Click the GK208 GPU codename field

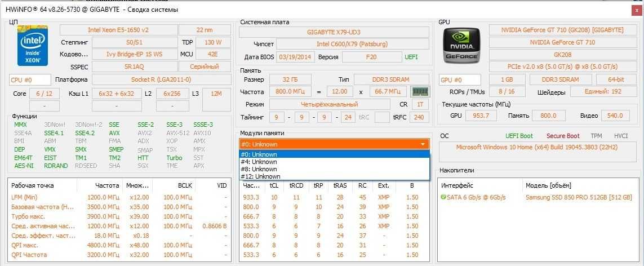(563, 54)
